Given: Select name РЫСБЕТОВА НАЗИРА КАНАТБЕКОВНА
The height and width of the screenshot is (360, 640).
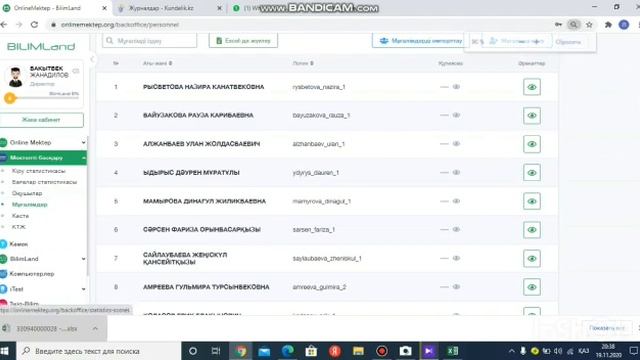Looking at the screenshot, I should coord(203,87).
